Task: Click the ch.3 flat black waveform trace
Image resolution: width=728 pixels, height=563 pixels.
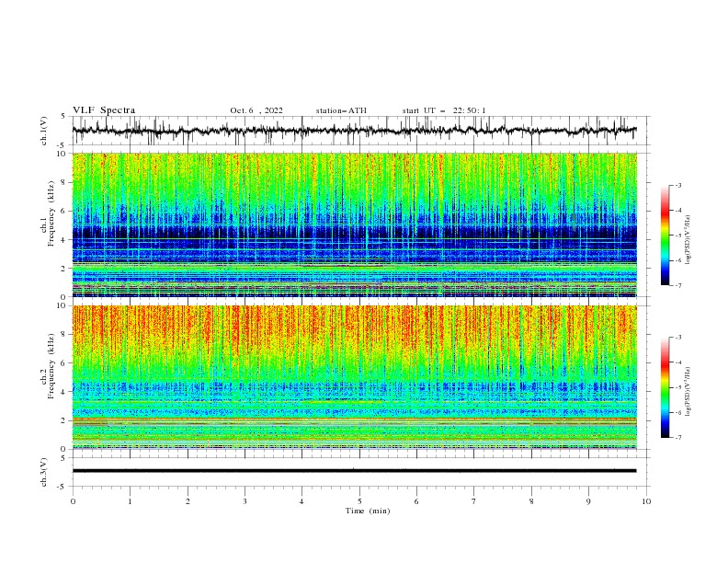Action: (x=354, y=471)
